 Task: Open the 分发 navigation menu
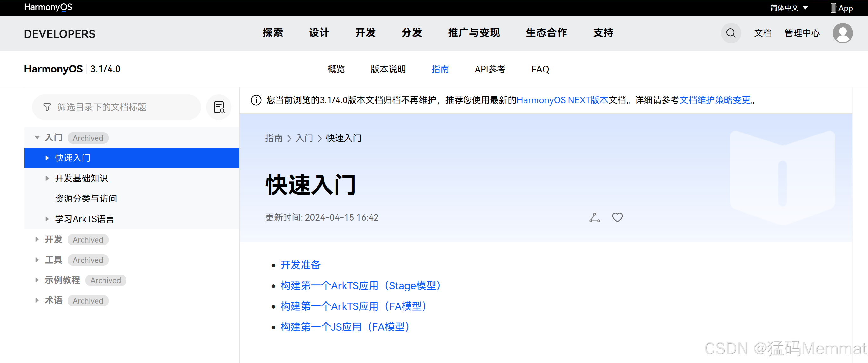pos(412,33)
